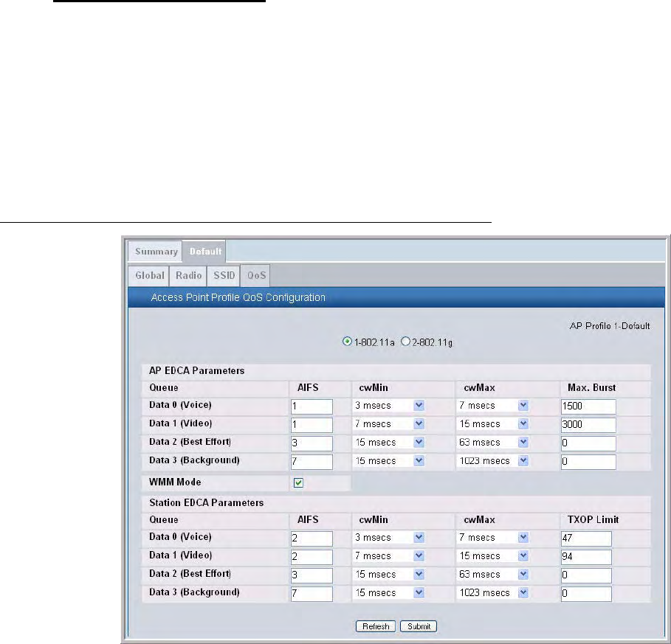Open Station Video cwMax dropdown
Viewport: 671px width, 644px height.
coord(493,556)
